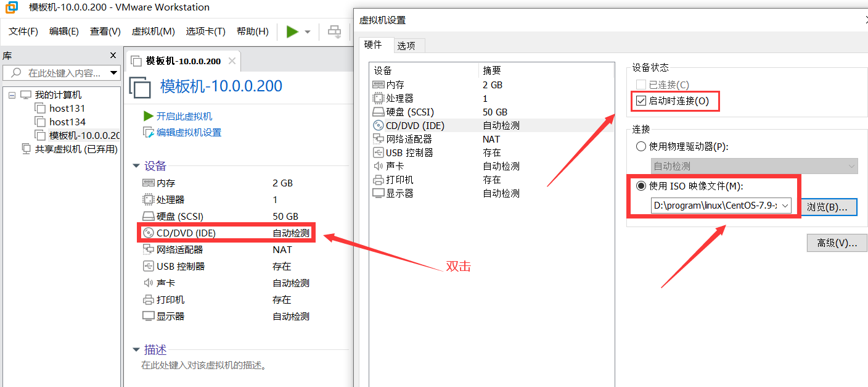Screen dimensions: 868x387
Task: Click 显示器 monitor icon in main window
Action: click(x=148, y=317)
